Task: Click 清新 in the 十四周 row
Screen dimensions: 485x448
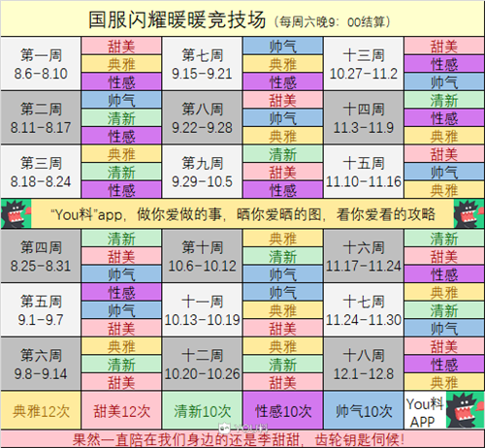Action: click(444, 100)
